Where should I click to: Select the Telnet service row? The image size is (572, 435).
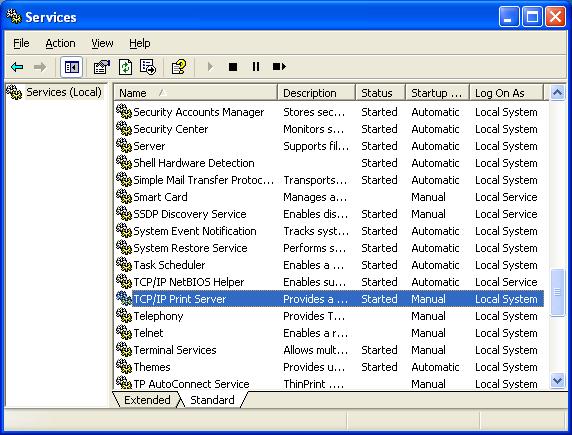coord(329,333)
